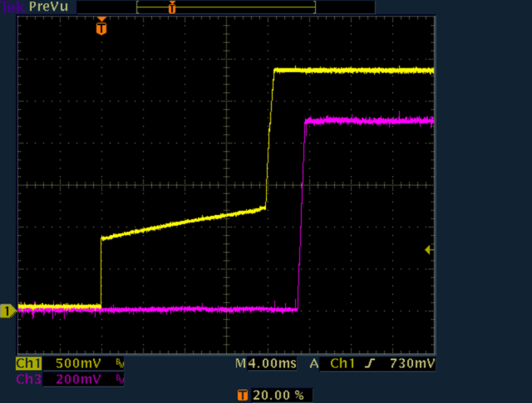Select the magenta Ch3 channel label

(x=27, y=379)
